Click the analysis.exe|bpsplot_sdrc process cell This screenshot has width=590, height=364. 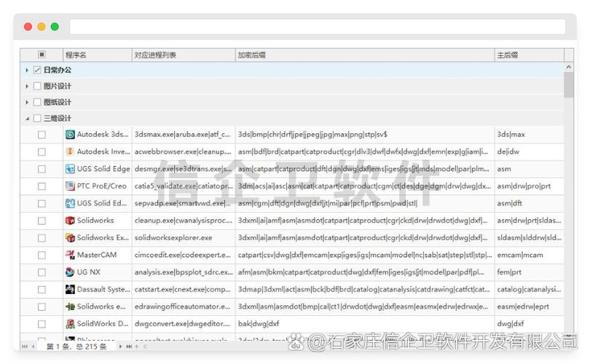pos(184,272)
